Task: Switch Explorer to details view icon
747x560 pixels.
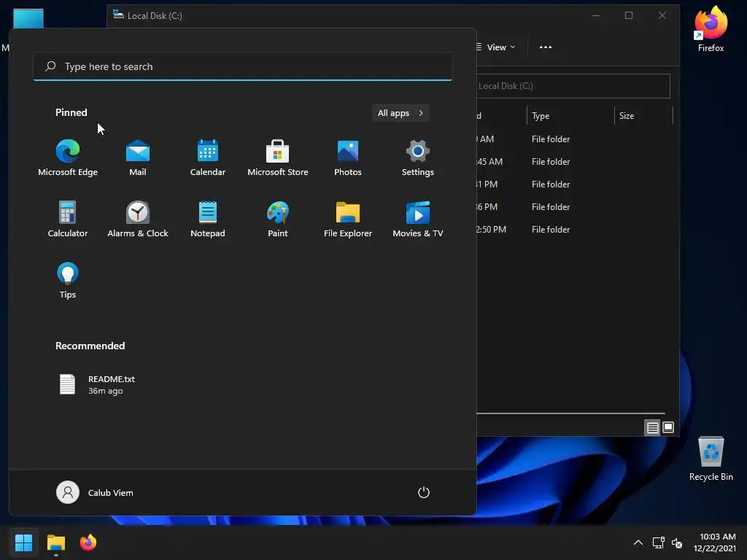Action: pos(652,427)
